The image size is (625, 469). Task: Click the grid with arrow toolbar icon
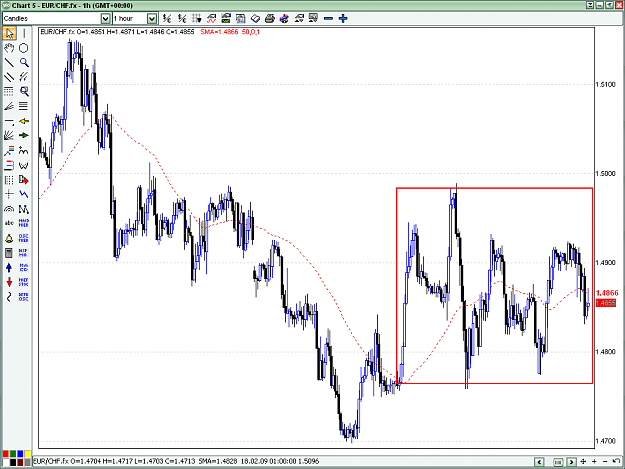click(x=197, y=18)
